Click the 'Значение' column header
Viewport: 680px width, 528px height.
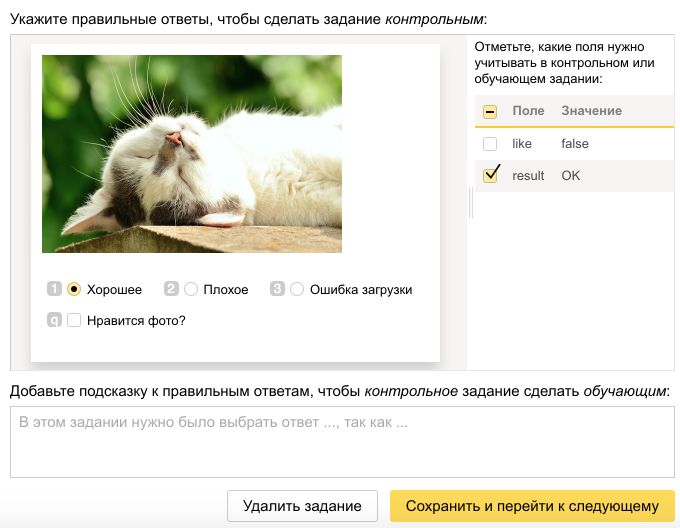(592, 111)
